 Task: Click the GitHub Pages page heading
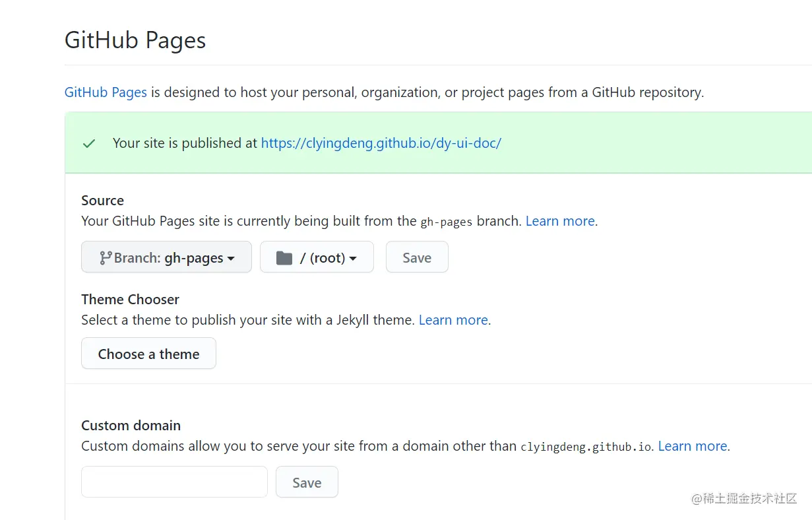[135, 40]
